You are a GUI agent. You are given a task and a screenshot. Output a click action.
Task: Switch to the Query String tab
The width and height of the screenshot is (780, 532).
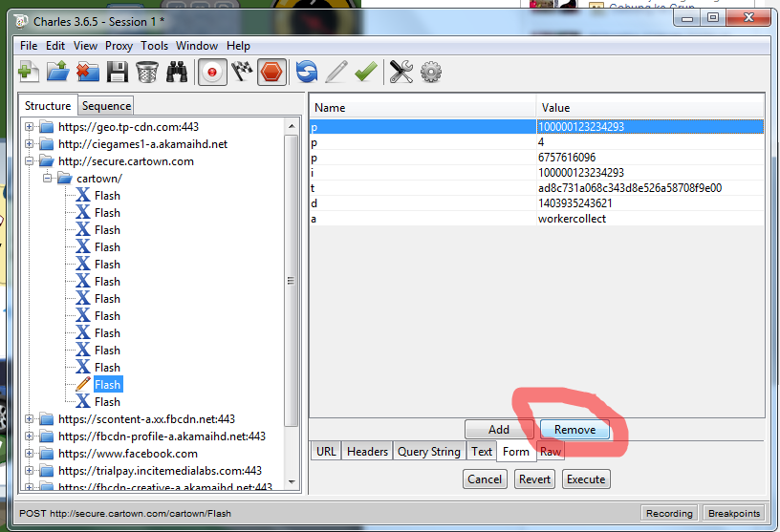click(x=429, y=452)
